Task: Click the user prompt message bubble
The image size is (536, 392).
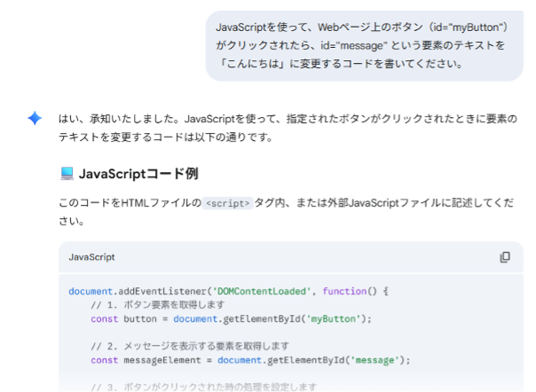Action: tap(365, 46)
